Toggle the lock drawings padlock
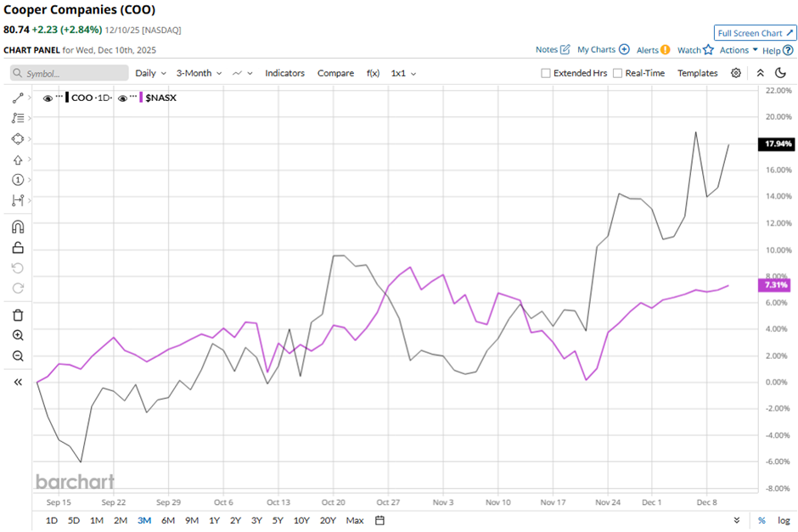 click(x=18, y=248)
